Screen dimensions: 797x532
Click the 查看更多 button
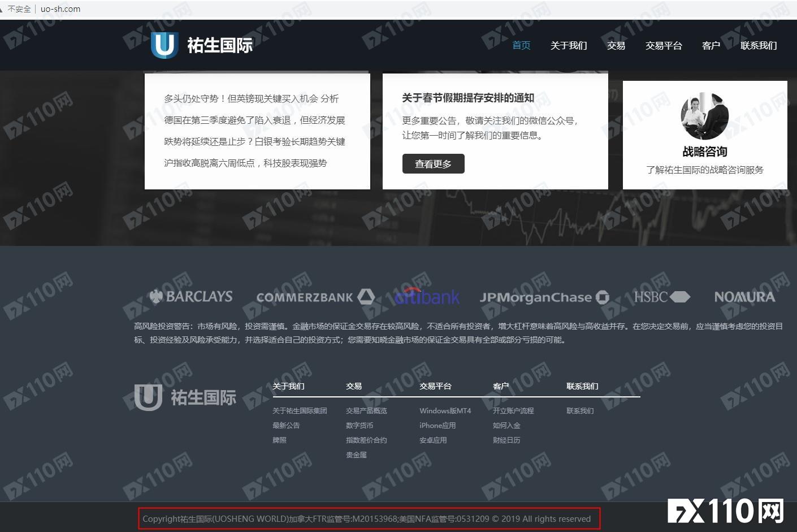433,163
